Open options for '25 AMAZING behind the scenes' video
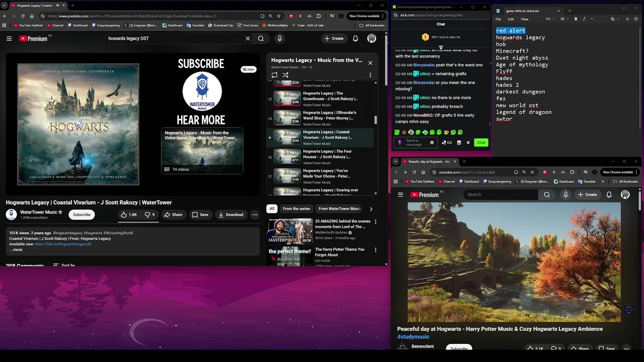This screenshot has width=644, height=362. [x=375, y=222]
